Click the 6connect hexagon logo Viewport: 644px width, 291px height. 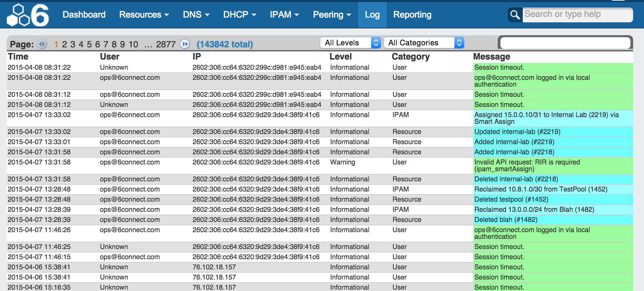pyautogui.click(x=28, y=15)
